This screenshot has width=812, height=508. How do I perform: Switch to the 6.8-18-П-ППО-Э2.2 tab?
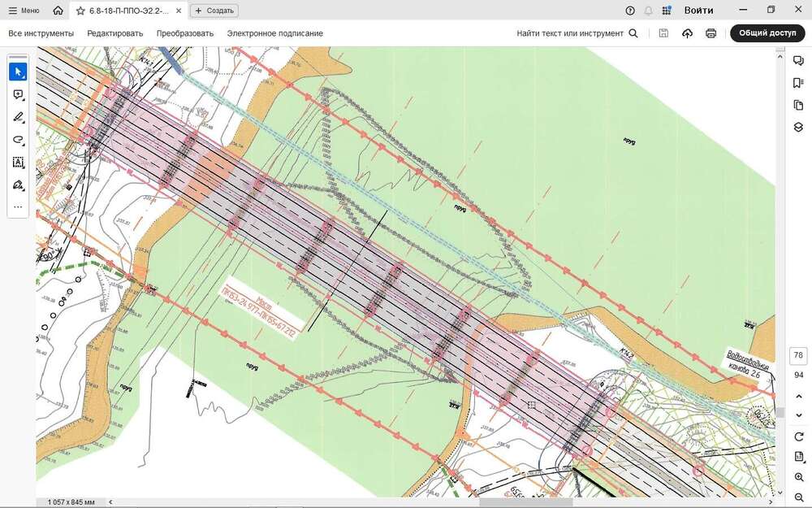[128, 11]
